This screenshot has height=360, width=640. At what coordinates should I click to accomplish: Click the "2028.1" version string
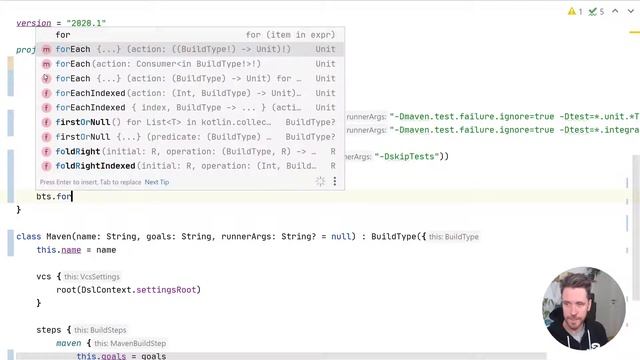(86, 23)
